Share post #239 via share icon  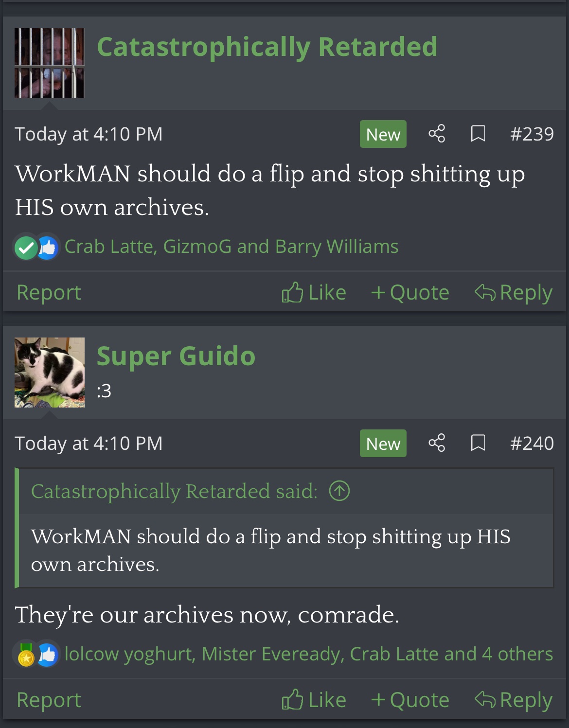tap(437, 134)
